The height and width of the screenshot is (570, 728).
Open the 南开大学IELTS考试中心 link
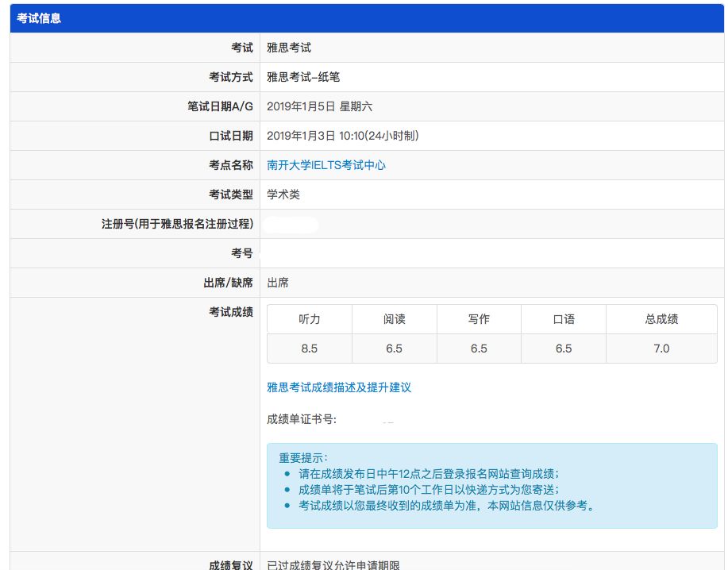click(x=326, y=165)
